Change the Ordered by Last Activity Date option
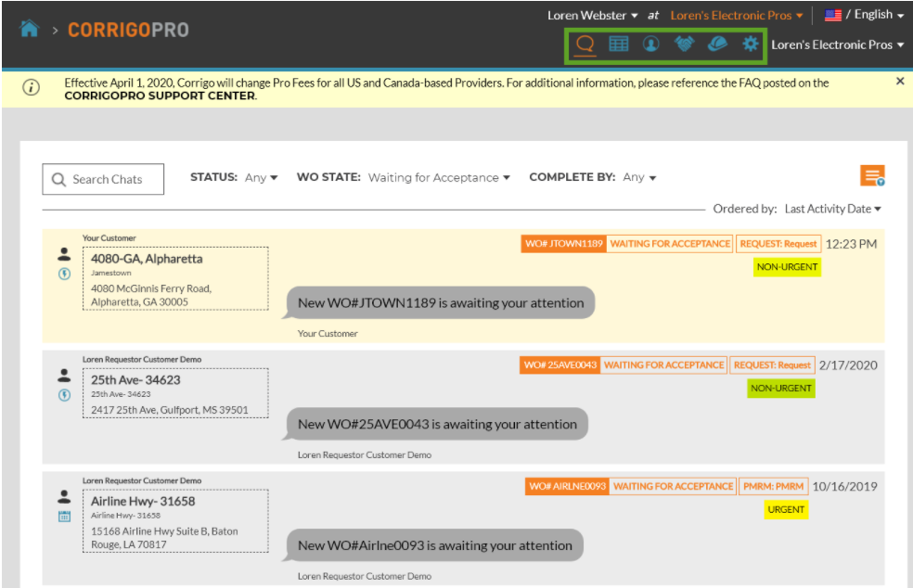 pyautogui.click(x=829, y=208)
